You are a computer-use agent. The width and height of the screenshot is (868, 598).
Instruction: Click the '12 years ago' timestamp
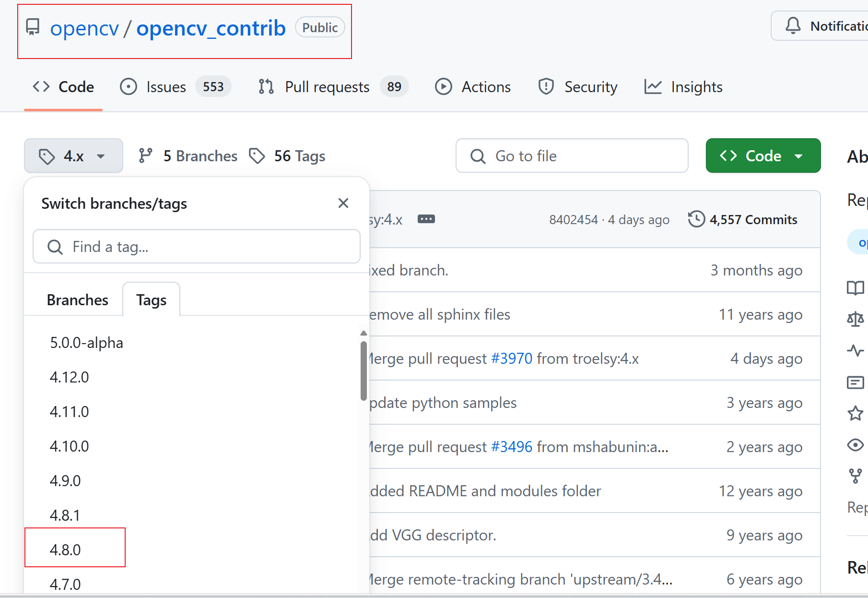761,491
